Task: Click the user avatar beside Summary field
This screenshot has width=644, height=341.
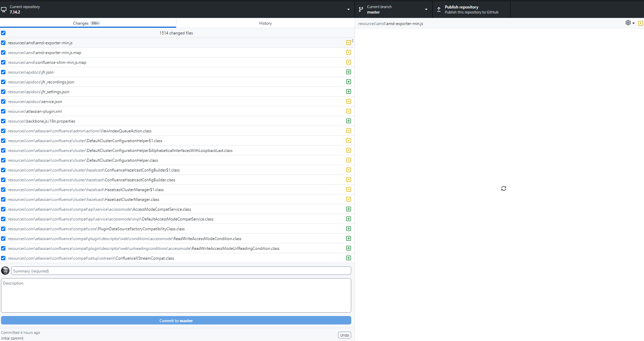Action: pyautogui.click(x=5, y=271)
